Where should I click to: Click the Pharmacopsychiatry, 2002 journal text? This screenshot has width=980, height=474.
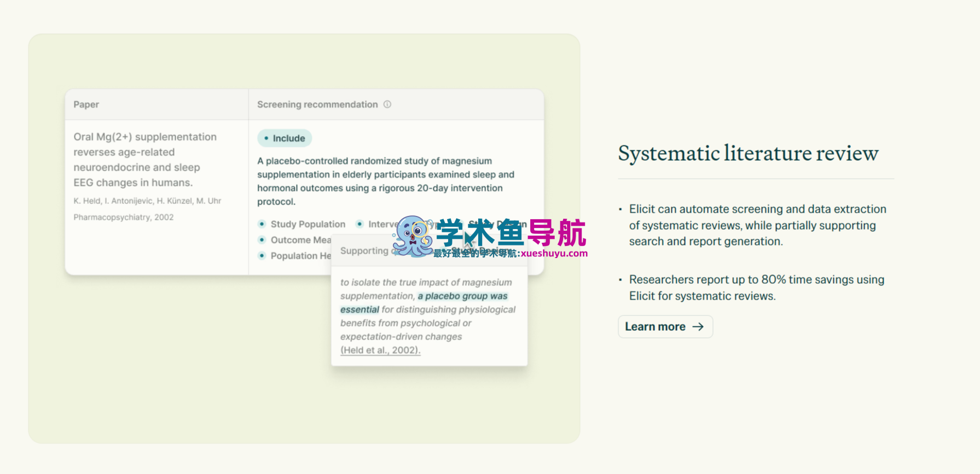[124, 217]
